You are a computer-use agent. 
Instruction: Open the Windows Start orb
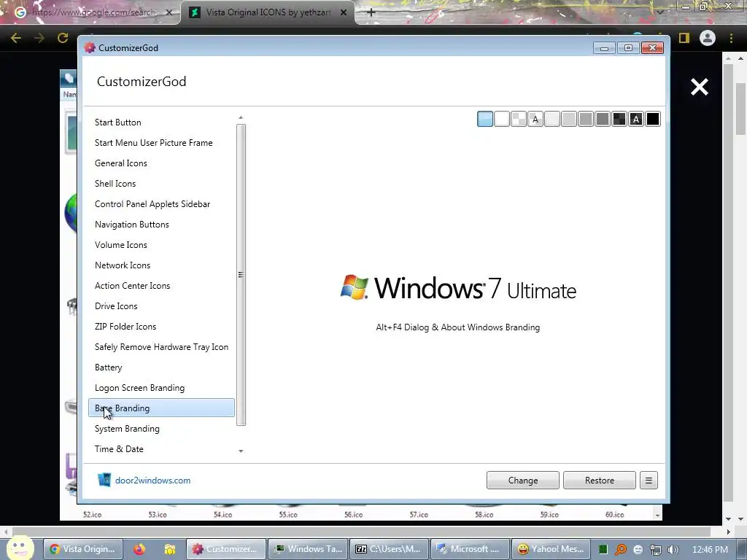click(20, 548)
